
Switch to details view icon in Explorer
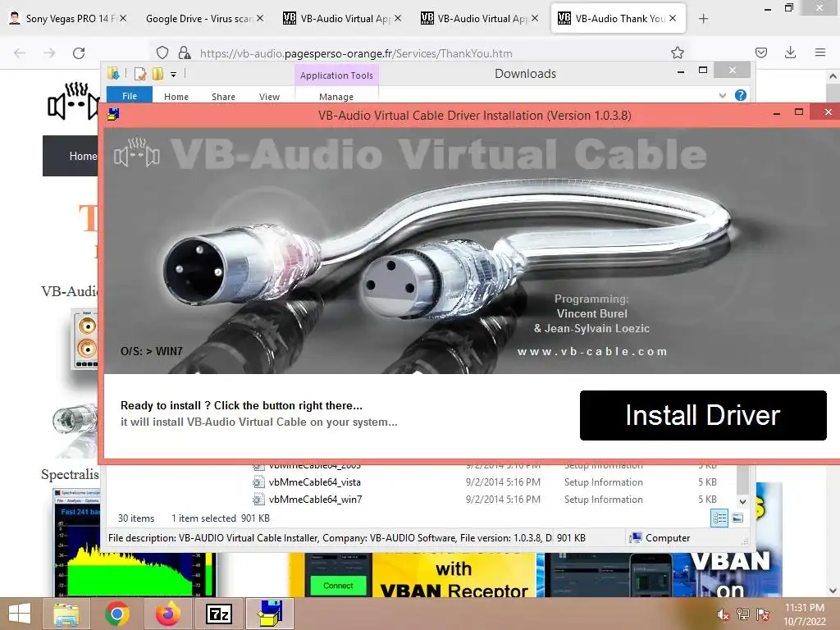click(x=719, y=518)
